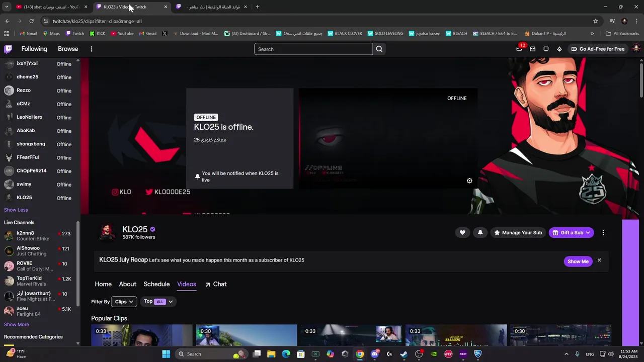Click the KLO25 channel avatar

click(107, 232)
